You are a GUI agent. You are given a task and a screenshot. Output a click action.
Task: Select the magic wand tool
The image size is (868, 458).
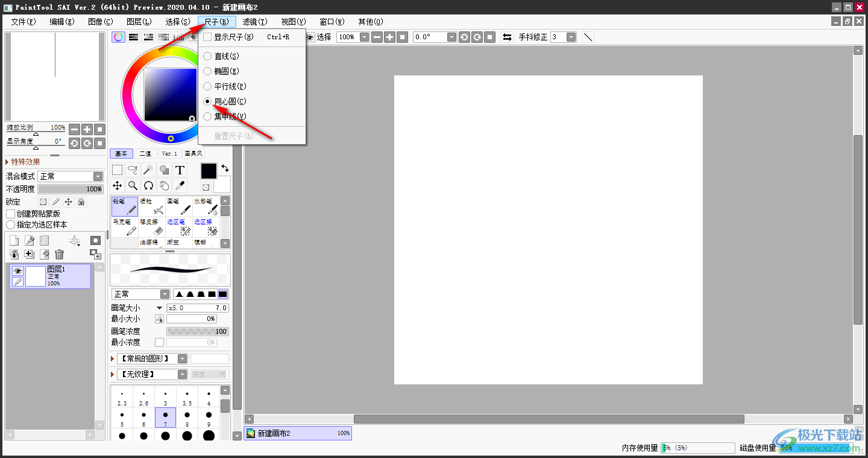click(148, 170)
